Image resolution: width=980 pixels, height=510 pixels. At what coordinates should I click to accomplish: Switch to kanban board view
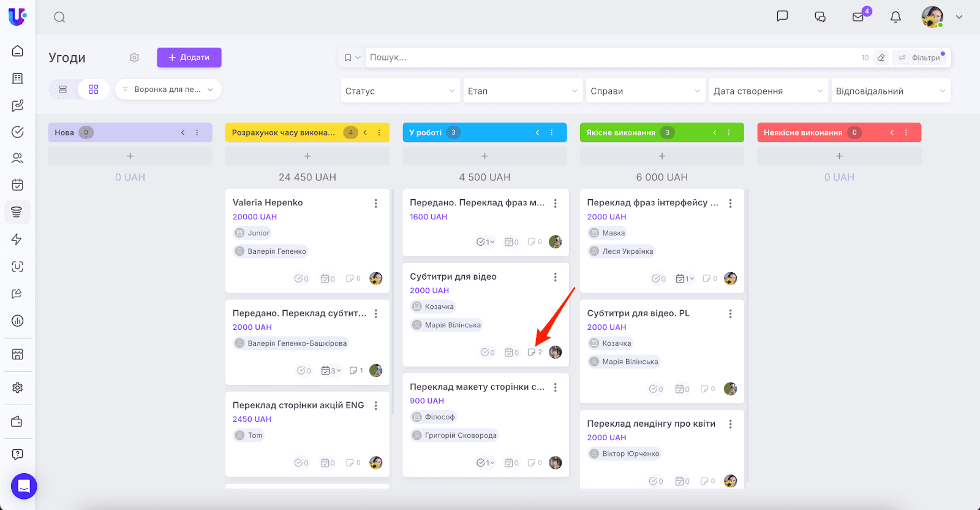click(x=94, y=89)
